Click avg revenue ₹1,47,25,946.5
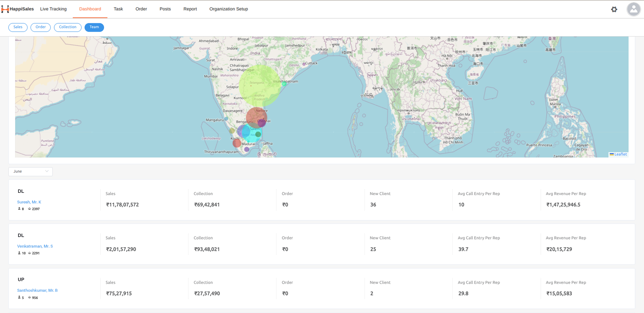The width and height of the screenshot is (644, 313). point(563,205)
